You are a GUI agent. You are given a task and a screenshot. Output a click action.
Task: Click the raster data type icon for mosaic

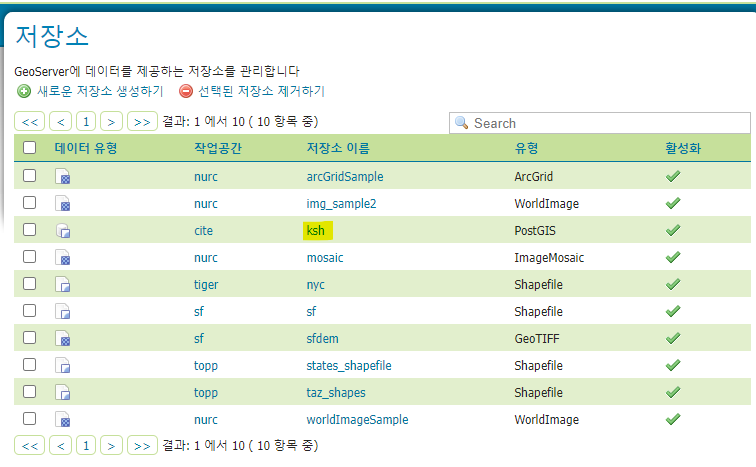click(x=63, y=257)
